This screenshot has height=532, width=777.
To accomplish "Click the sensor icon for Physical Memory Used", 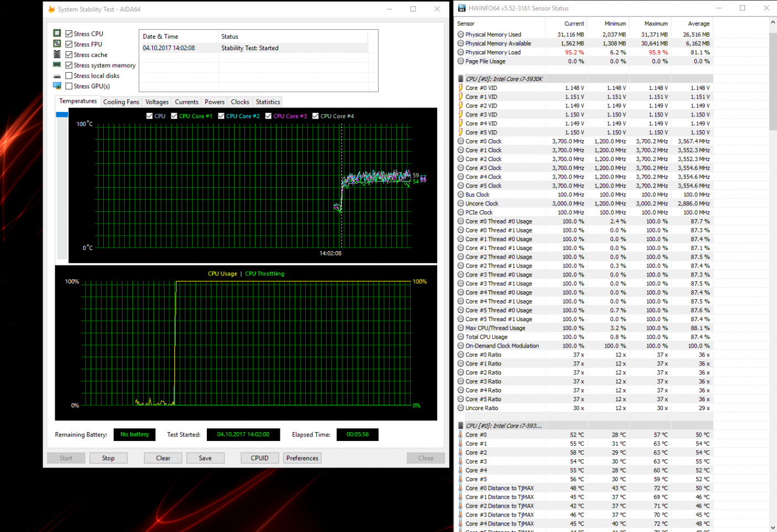I will pyautogui.click(x=461, y=34).
